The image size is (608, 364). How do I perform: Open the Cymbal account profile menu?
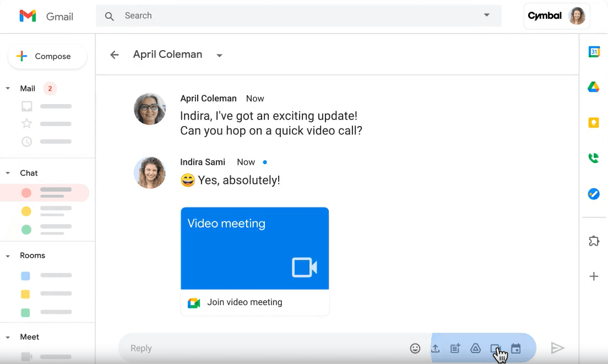[556, 16]
